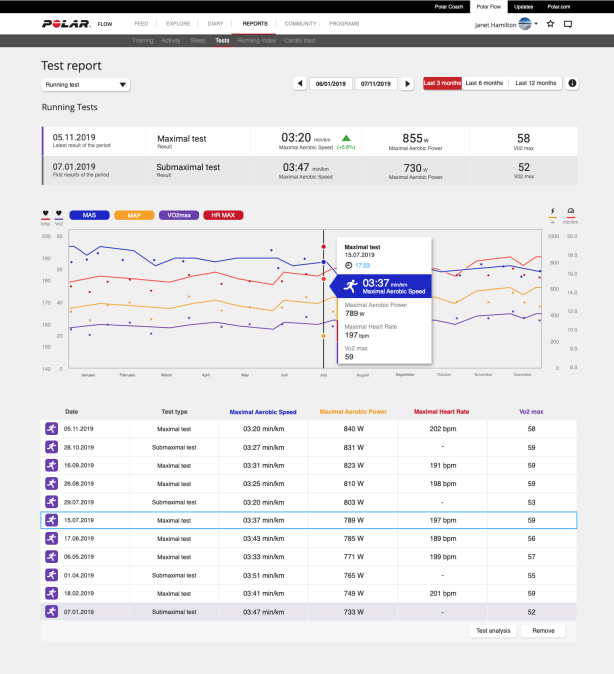Open the Running test dropdown
The width and height of the screenshot is (614, 674).
tap(85, 86)
